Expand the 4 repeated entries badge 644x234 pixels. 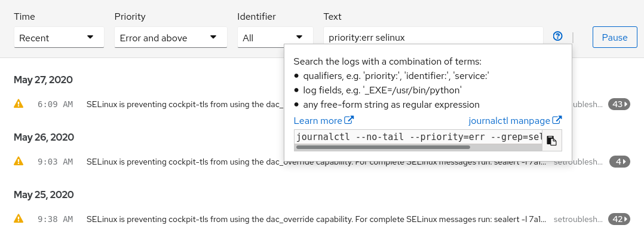point(620,162)
